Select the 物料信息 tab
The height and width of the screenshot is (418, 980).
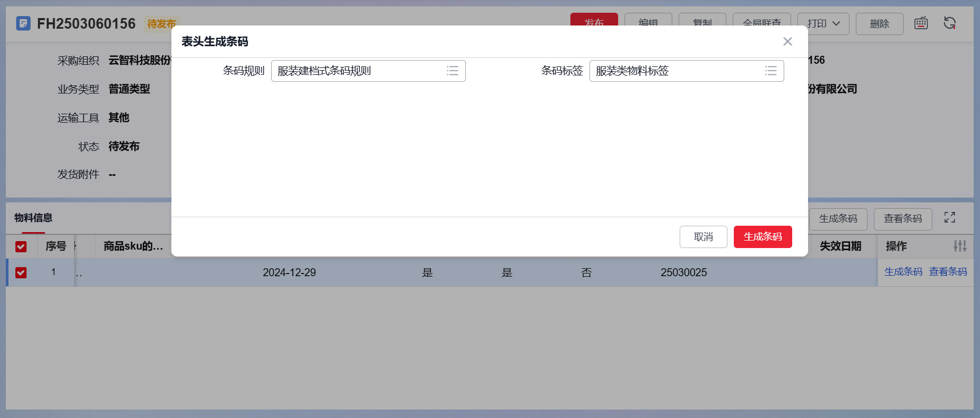pyautogui.click(x=33, y=218)
